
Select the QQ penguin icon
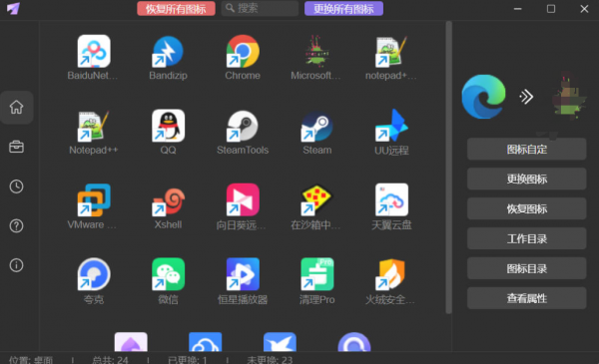pos(168,126)
